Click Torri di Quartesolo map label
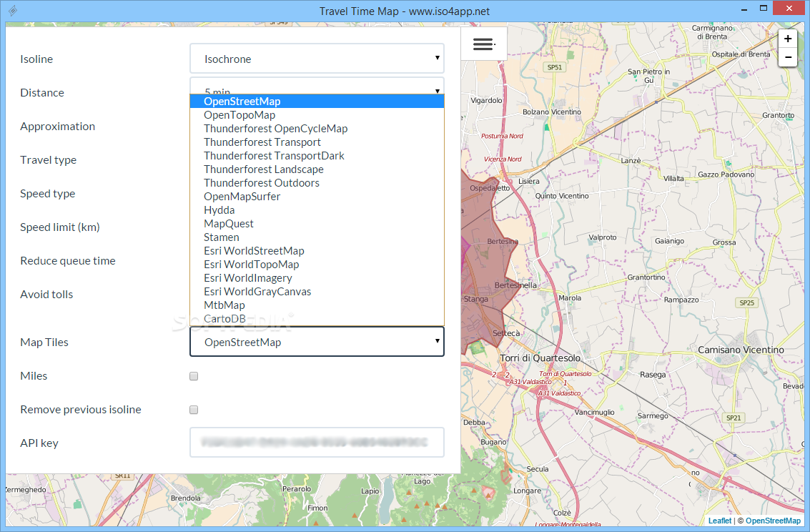Screen dimensions: 810x532 pos(540,358)
